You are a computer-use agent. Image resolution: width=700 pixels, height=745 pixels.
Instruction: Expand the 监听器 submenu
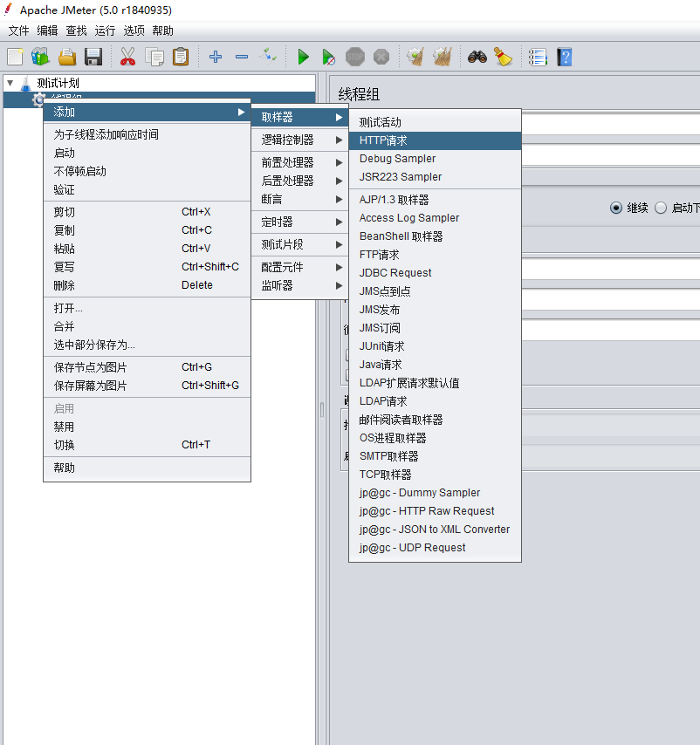tap(300, 285)
